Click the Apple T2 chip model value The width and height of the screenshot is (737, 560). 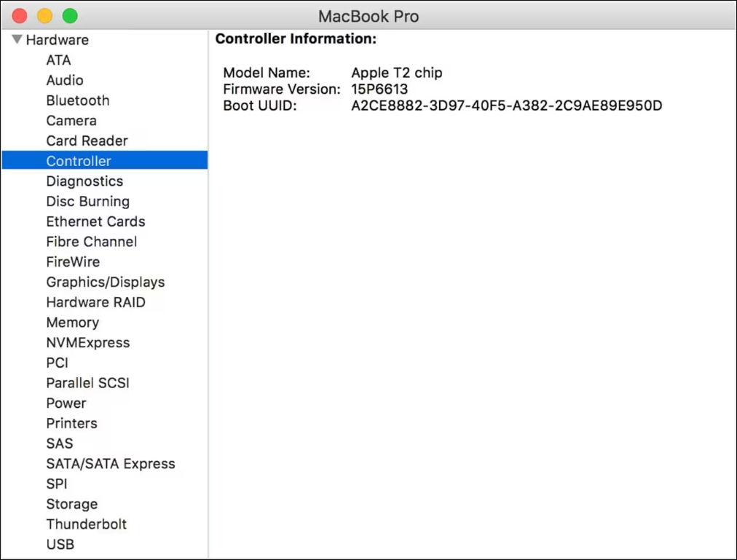coord(397,73)
